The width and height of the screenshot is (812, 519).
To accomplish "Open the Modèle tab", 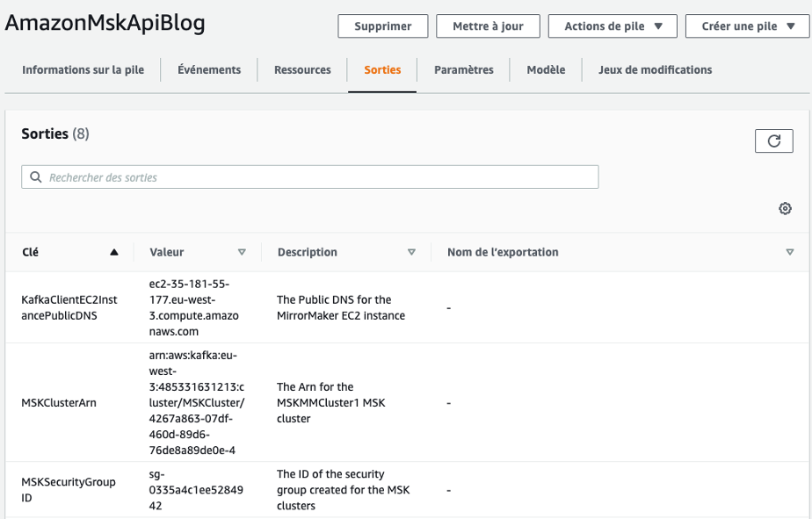I will point(546,70).
